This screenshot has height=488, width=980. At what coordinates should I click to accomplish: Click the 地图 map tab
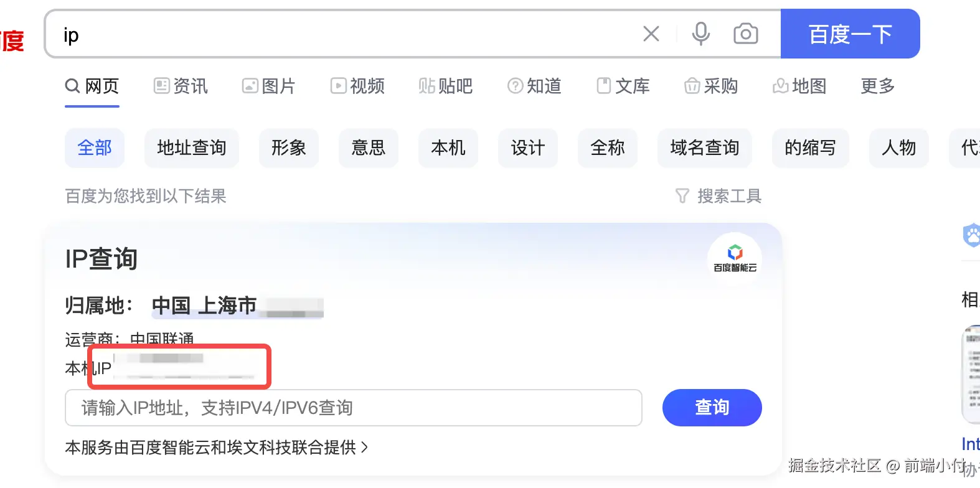pos(799,86)
